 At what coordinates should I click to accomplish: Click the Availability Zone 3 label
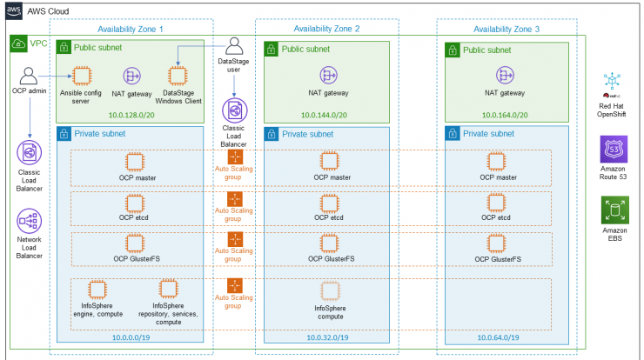[x=506, y=30]
